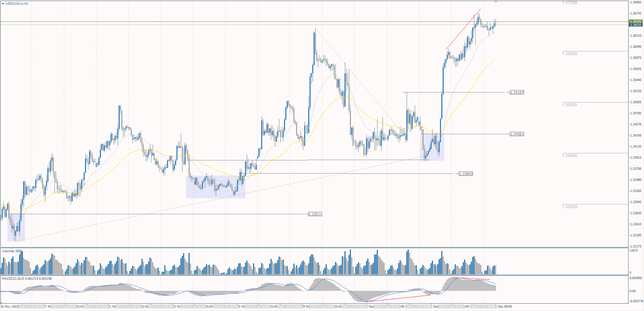
Task: Click the 11672 volume scale value
Action: pos(634,250)
